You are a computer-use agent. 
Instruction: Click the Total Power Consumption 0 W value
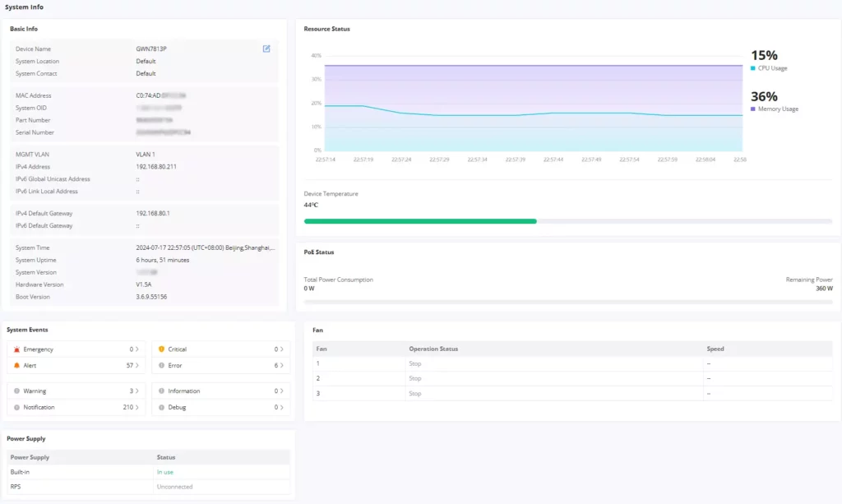point(309,289)
